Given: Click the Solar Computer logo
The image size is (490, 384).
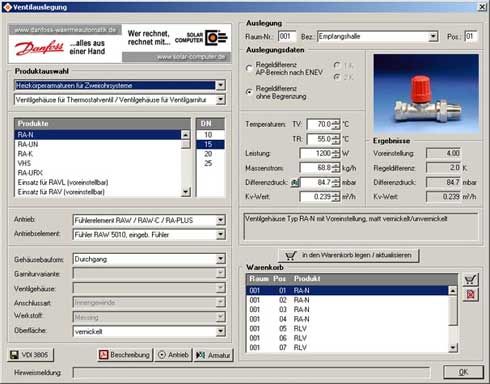Looking at the screenshot, I should (201, 38).
